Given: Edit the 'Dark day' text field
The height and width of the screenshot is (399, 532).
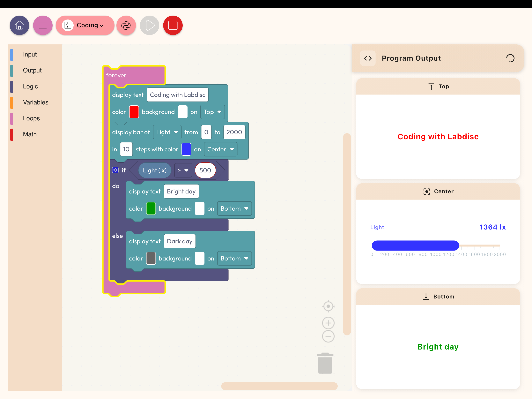Looking at the screenshot, I should [180, 241].
